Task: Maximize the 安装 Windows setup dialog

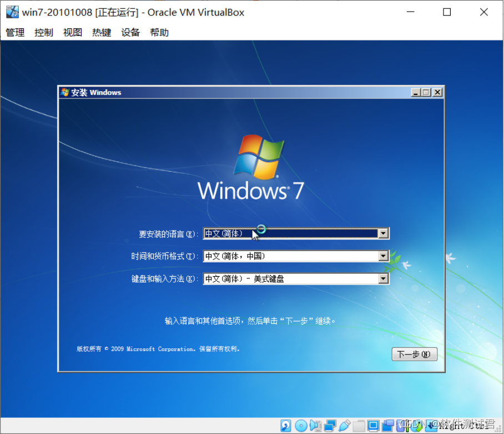Action: (426, 93)
